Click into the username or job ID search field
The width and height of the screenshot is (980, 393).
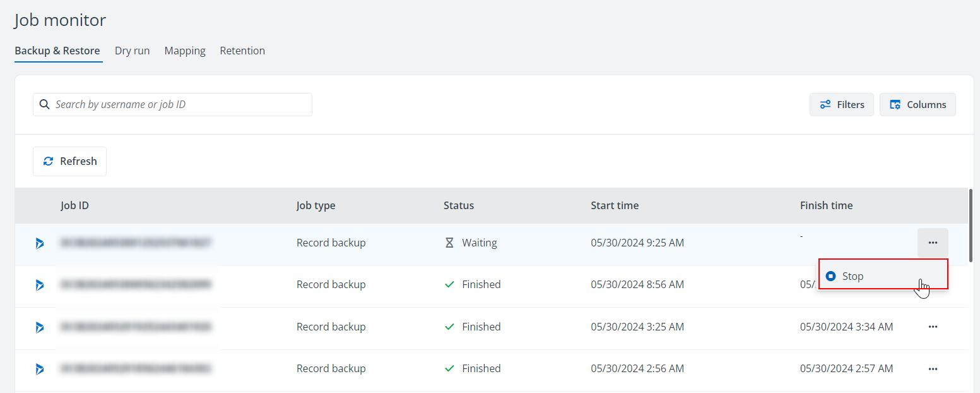click(180, 104)
